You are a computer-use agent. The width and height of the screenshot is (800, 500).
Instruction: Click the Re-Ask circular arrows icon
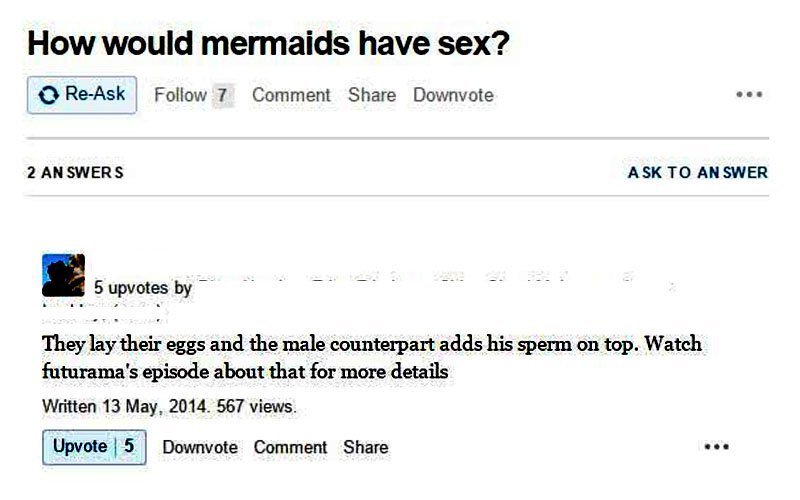tap(48, 95)
